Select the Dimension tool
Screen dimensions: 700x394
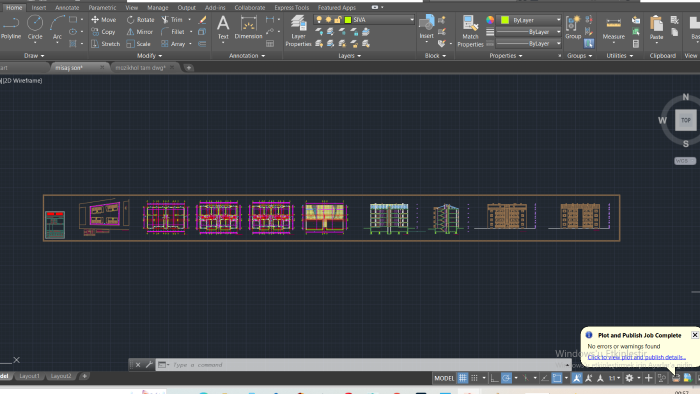(248, 28)
